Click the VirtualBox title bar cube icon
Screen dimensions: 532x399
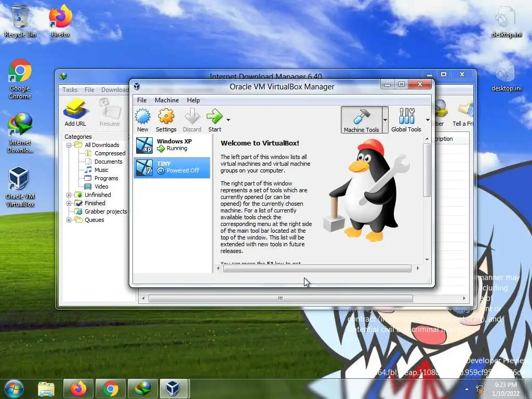(137, 87)
